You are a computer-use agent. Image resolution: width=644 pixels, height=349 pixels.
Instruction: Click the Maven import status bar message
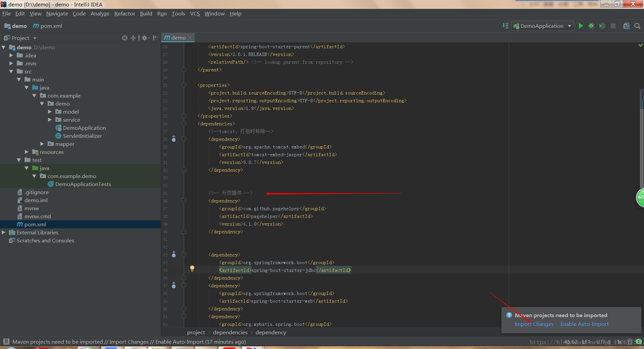click(x=129, y=342)
